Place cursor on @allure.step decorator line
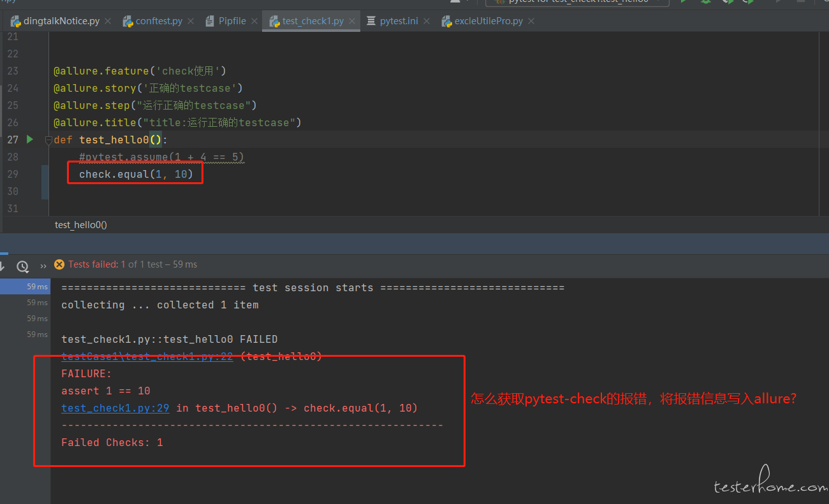The image size is (829, 504). [x=155, y=105]
